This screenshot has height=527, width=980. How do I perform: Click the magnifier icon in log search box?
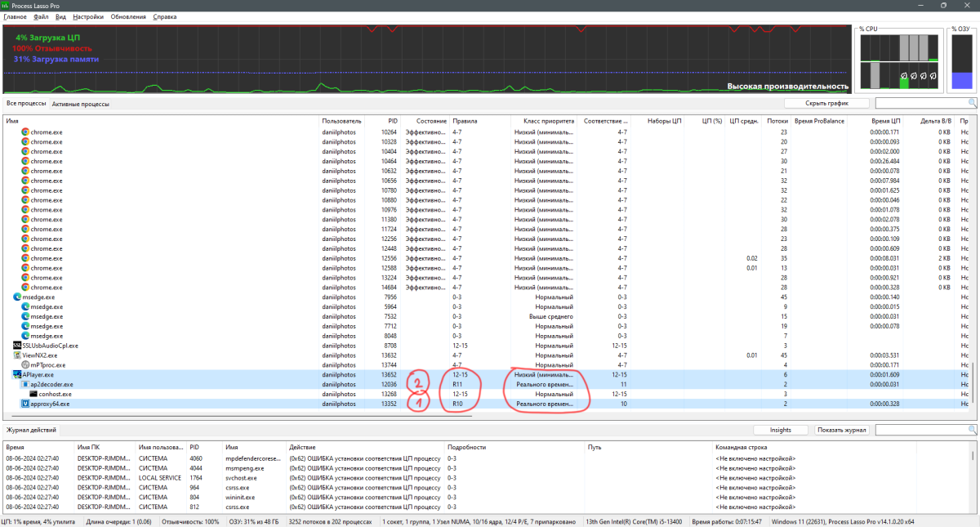pyautogui.click(x=972, y=429)
